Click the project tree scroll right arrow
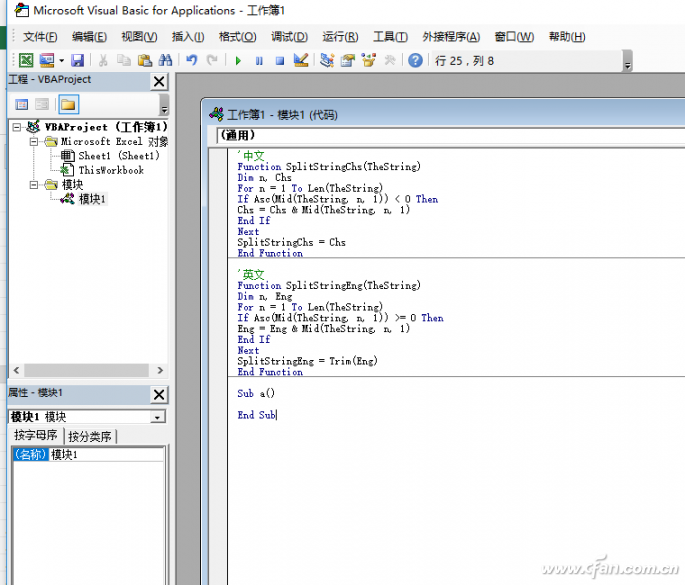The width and height of the screenshot is (685, 585). tap(160, 370)
